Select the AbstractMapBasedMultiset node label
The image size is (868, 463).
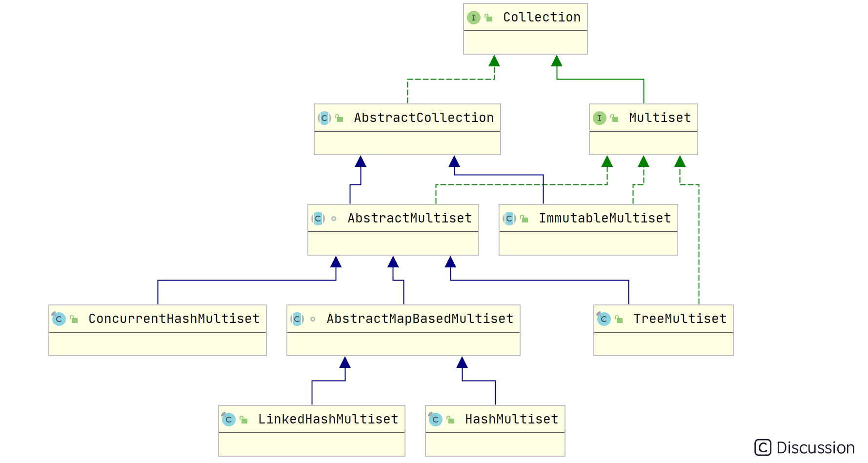pyautogui.click(x=420, y=319)
